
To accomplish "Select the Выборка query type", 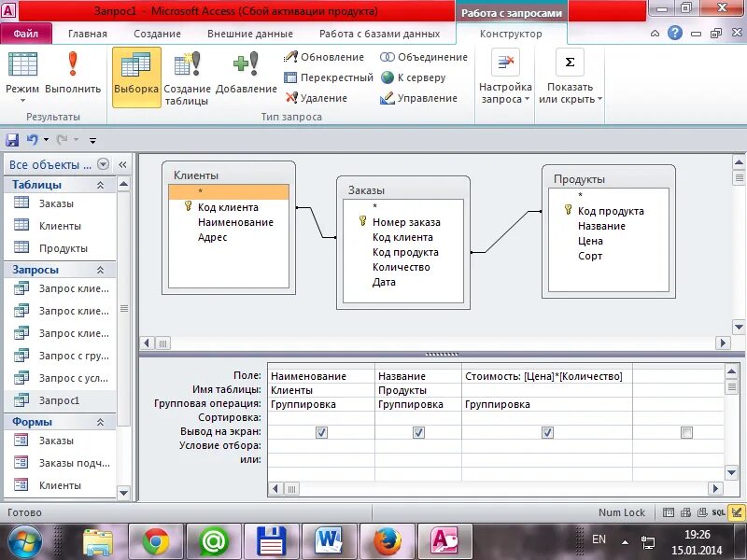I will click(136, 77).
